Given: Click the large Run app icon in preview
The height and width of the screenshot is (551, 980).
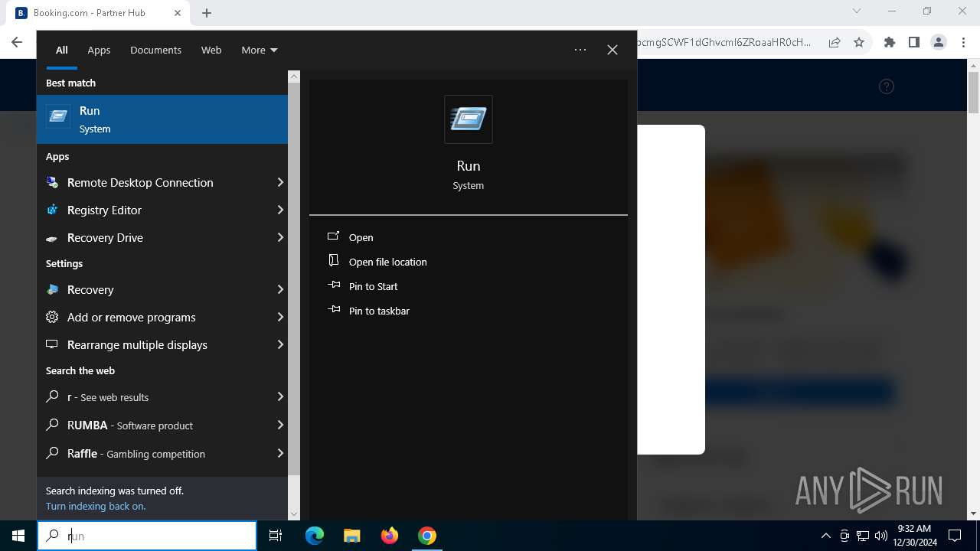Looking at the screenshot, I should point(469,119).
